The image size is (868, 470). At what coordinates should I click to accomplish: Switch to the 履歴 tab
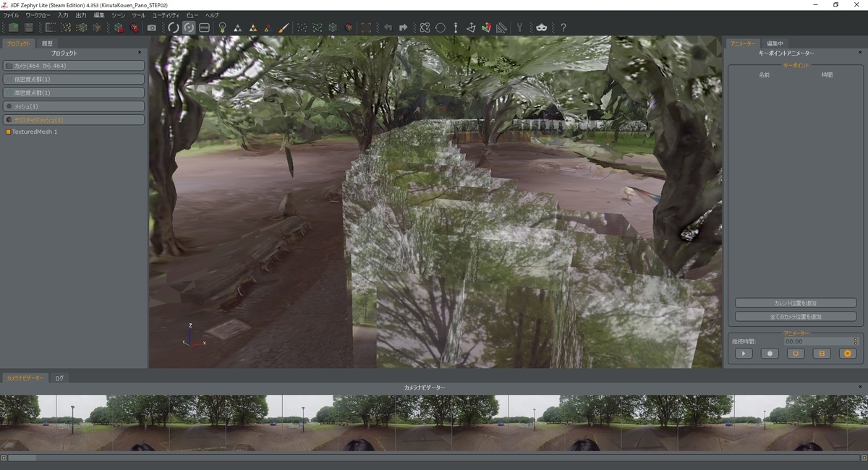tap(47, 43)
